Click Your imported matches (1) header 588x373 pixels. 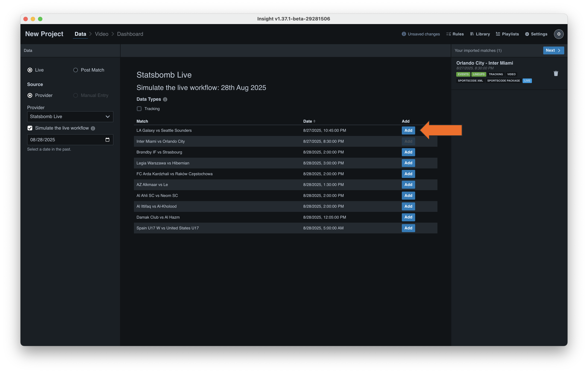[x=478, y=51]
